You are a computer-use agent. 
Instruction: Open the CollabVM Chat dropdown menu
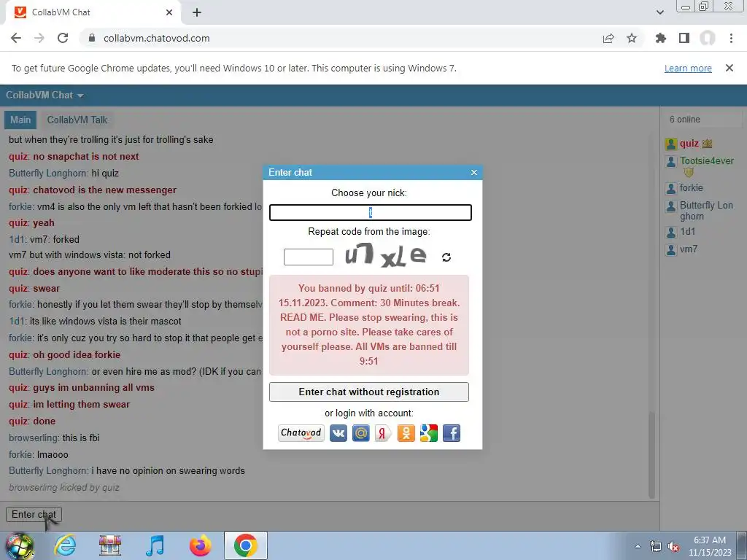44,96
